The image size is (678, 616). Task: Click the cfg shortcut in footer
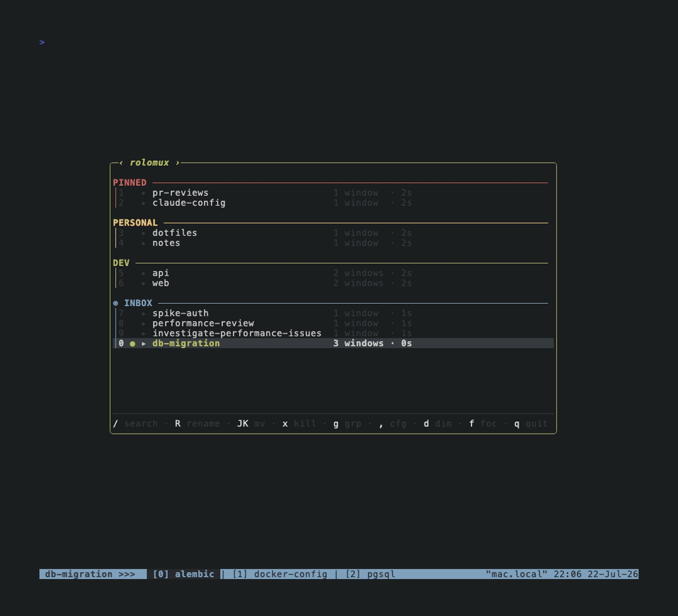tap(393, 424)
